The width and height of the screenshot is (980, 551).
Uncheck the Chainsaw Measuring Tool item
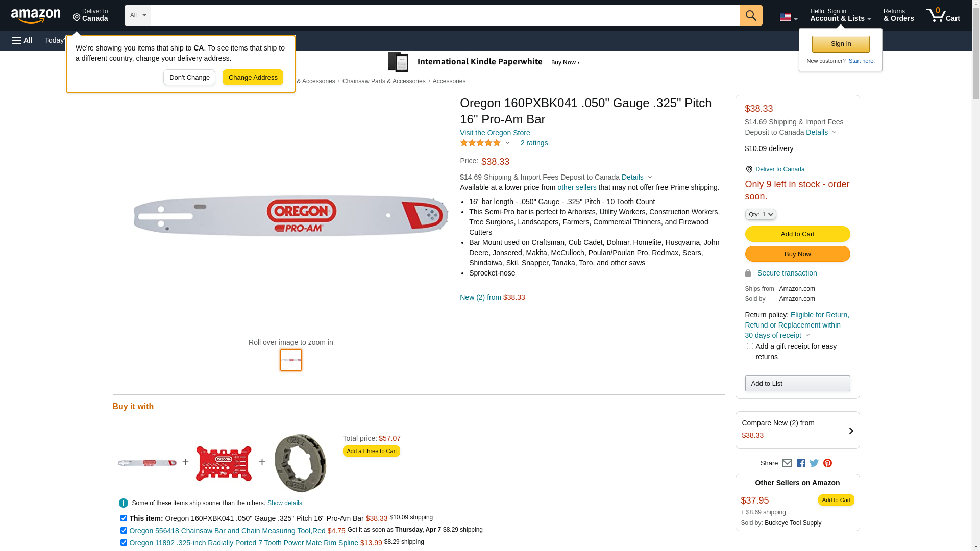124,531
